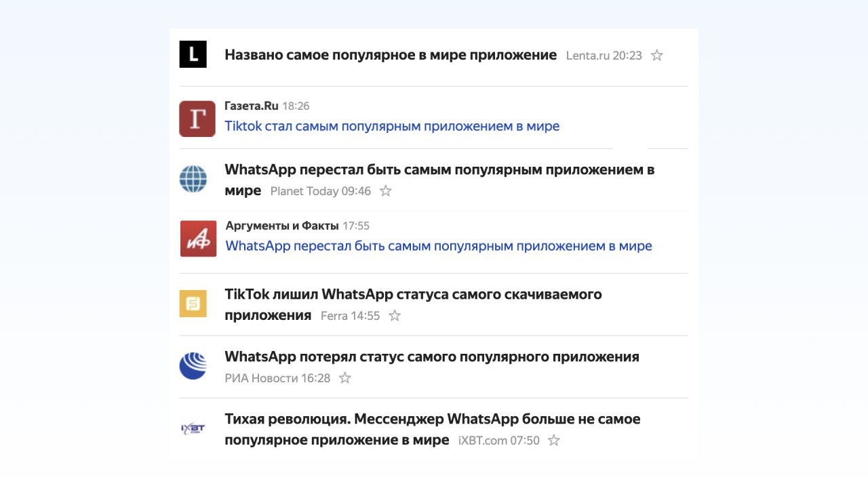868x488 pixels.
Task: Click the timestamp 18:26
Action: [296, 106]
